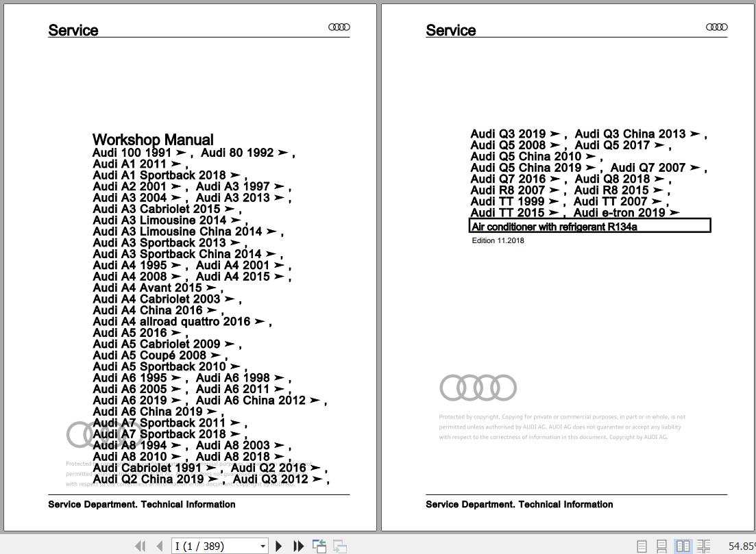Open the page number dropdown arrow

(x=263, y=546)
